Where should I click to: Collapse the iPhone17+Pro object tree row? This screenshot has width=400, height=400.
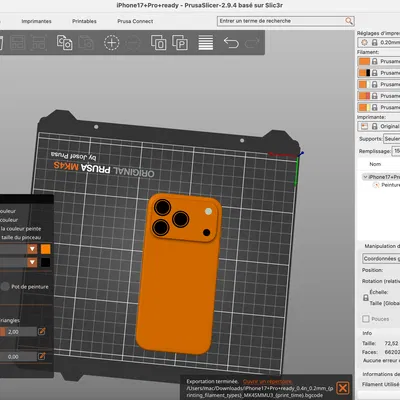click(365, 177)
